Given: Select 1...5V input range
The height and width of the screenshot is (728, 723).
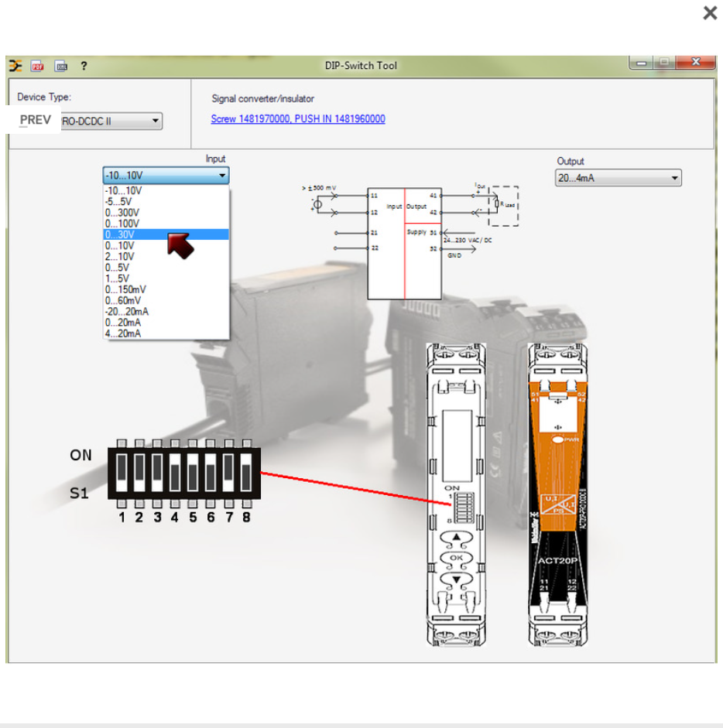Looking at the screenshot, I should click(x=166, y=279).
